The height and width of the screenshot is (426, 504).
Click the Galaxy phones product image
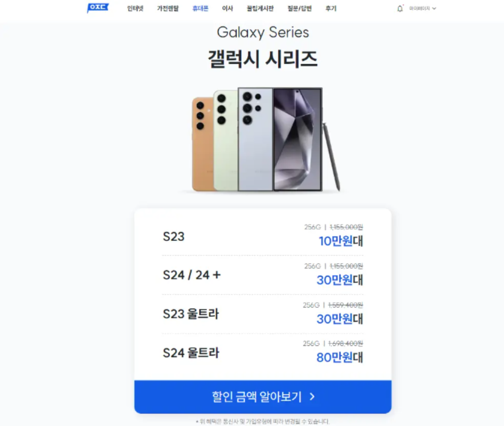266,139
